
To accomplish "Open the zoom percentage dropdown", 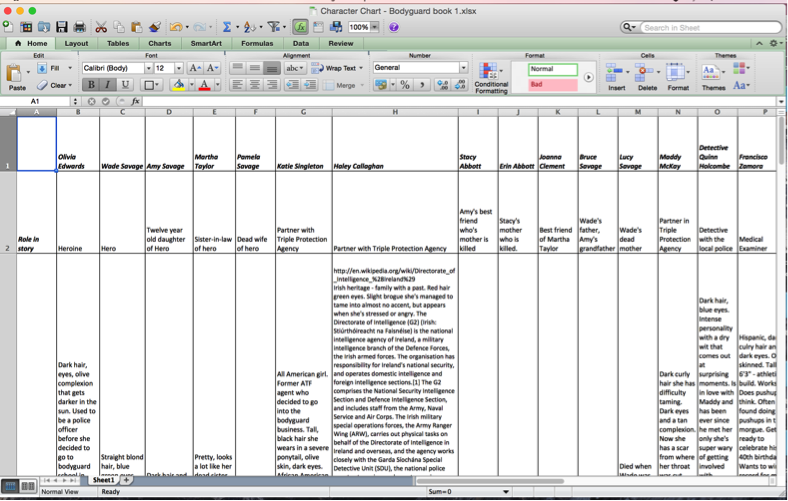I will pos(375,27).
